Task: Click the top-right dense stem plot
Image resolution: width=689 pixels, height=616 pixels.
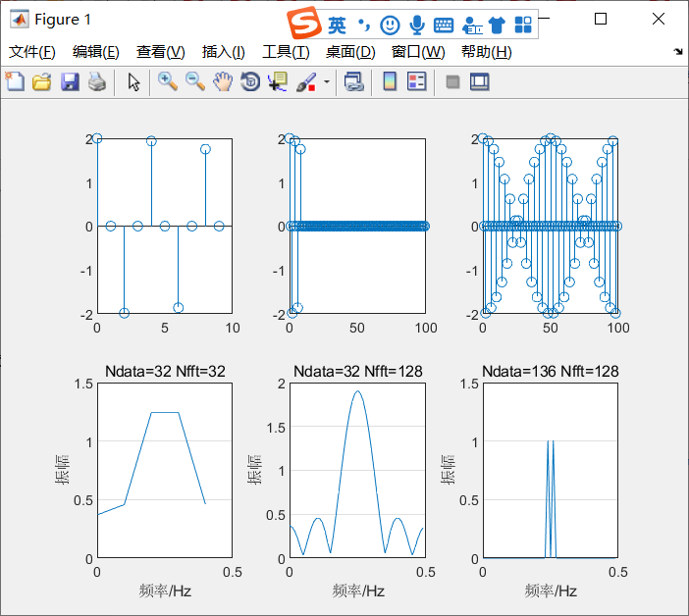Action: click(x=551, y=226)
